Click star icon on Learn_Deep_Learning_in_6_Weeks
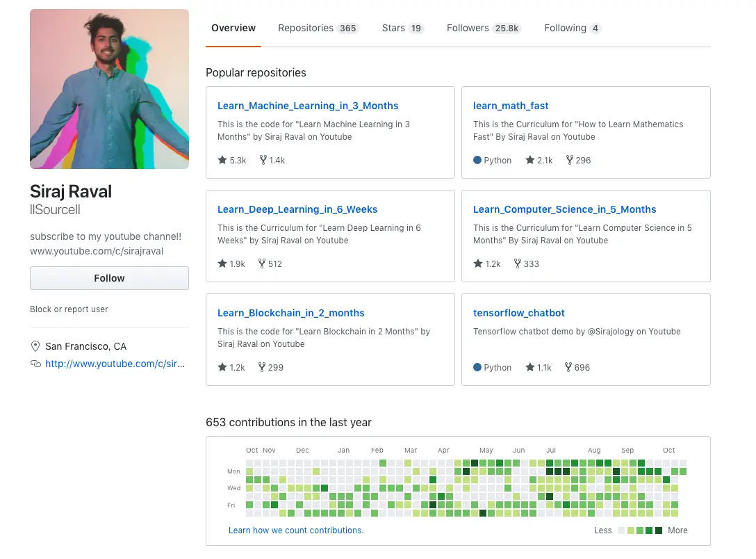 coord(222,264)
